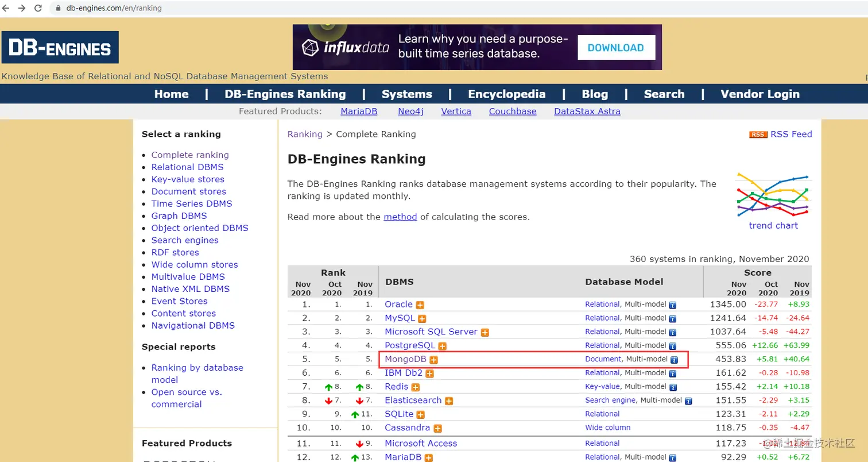The height and width of the screenshot is (462, 868).
Task: Reload the page with refresh icon
Action: (38, 8)
